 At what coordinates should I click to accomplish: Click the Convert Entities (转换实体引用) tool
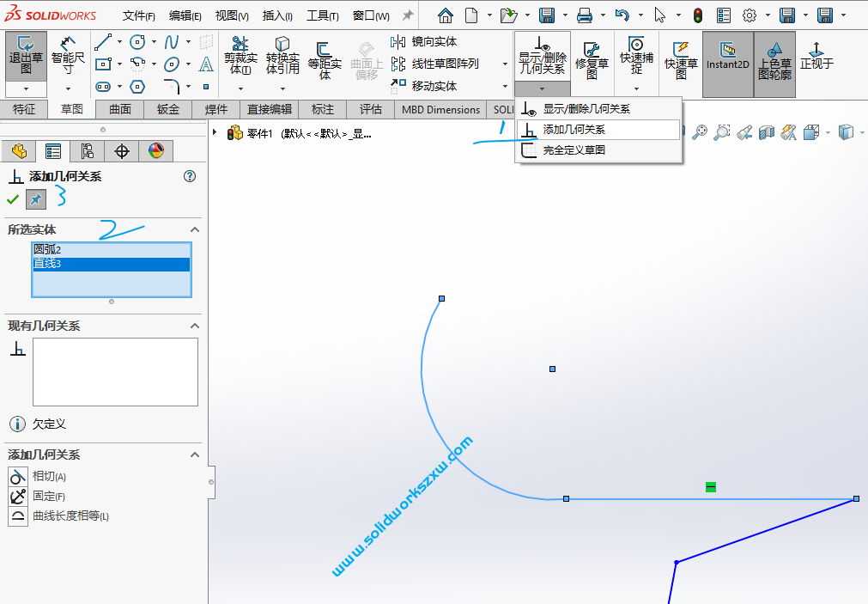(282, 56)
